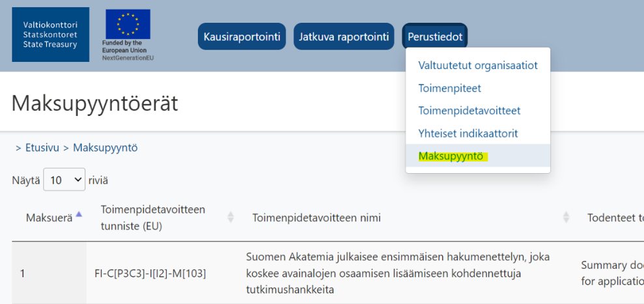Click the FI-C[P3C3]-I[I2]-M[103] identifier cell

(x=150, y=273)
